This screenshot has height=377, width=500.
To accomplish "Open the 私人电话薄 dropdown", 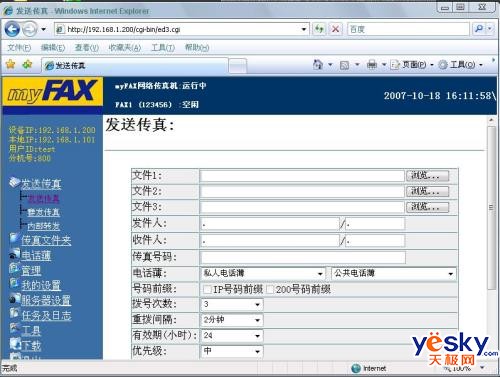I will [263, 274].
